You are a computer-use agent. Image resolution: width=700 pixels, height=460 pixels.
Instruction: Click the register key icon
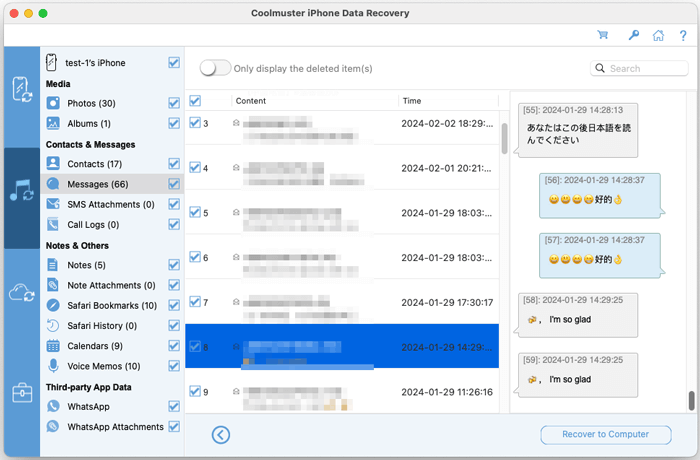(x=633, y=35)
